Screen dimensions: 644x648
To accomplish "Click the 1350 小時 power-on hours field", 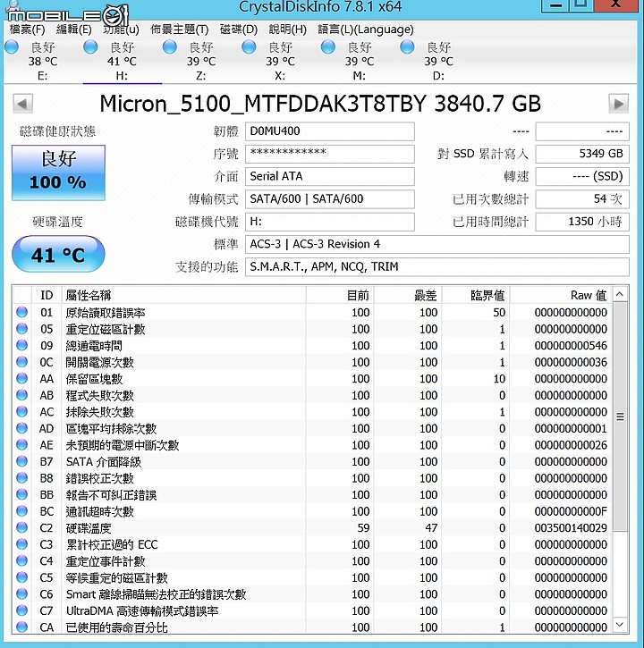I will pyautogui.click(x=582, y=222).
